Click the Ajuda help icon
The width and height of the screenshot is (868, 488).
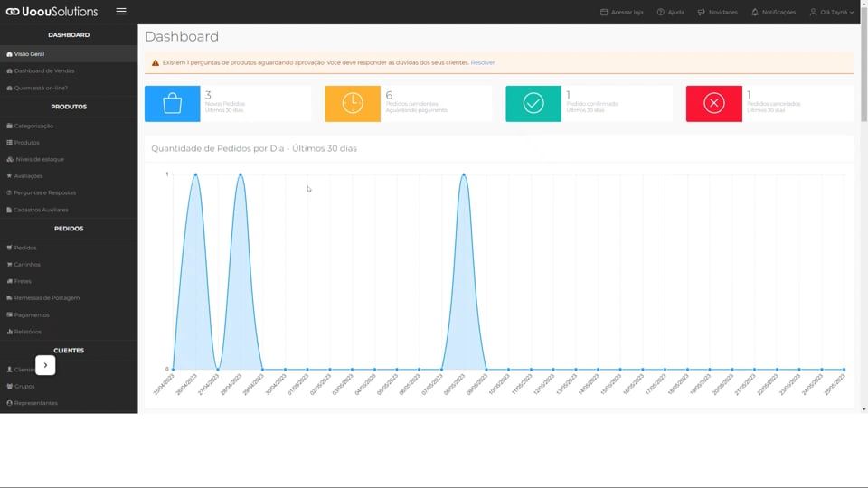point(661,12)
